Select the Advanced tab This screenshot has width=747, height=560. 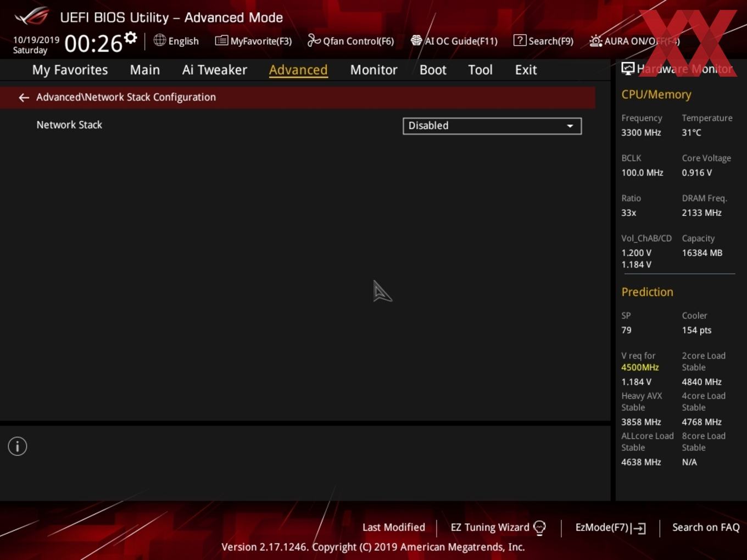click(298, 70)
